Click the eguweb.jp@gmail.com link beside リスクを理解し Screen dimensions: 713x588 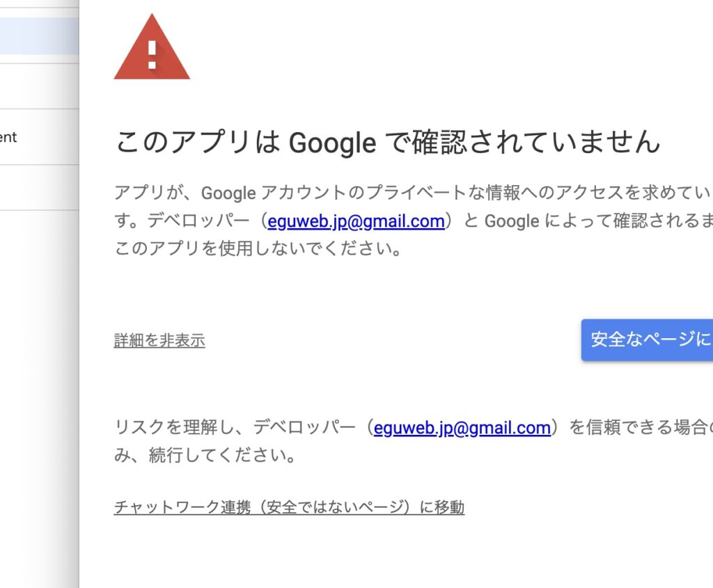click(462, 427)
